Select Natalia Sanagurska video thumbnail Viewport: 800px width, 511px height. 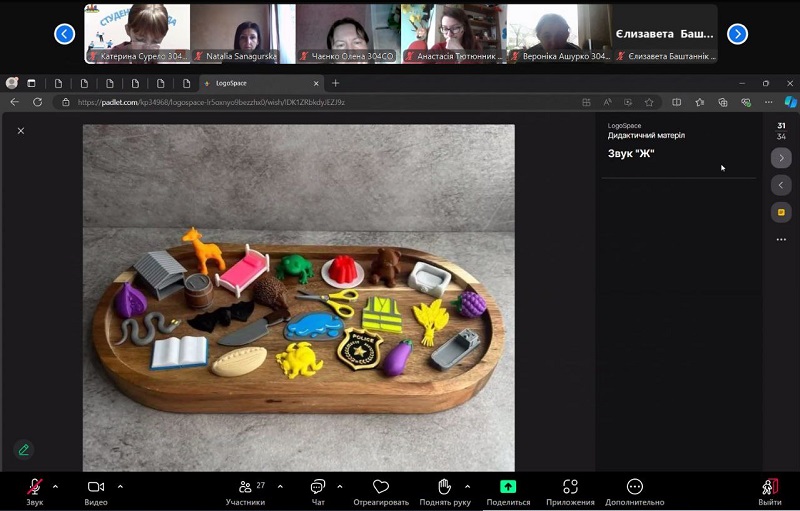[x=242, y=34]
